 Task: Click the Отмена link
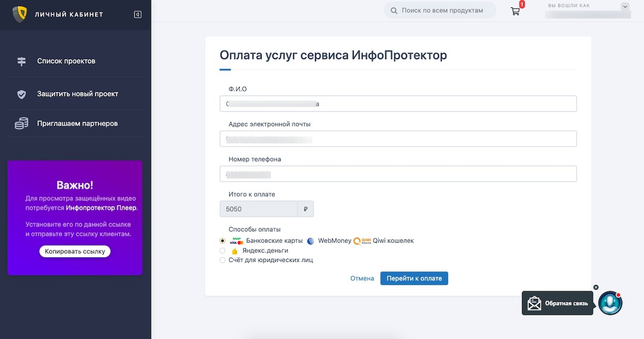(362, 278)
